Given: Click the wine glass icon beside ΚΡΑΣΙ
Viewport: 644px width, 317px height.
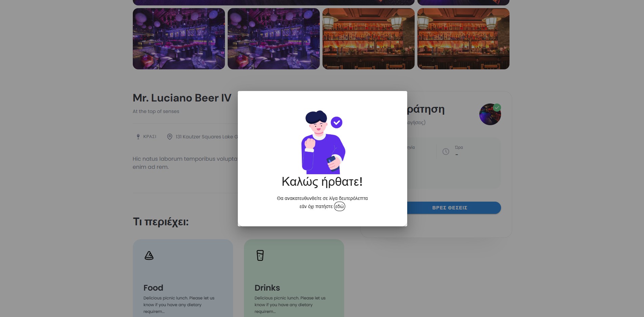Looking at the screenshot, I should coord(138,137).
